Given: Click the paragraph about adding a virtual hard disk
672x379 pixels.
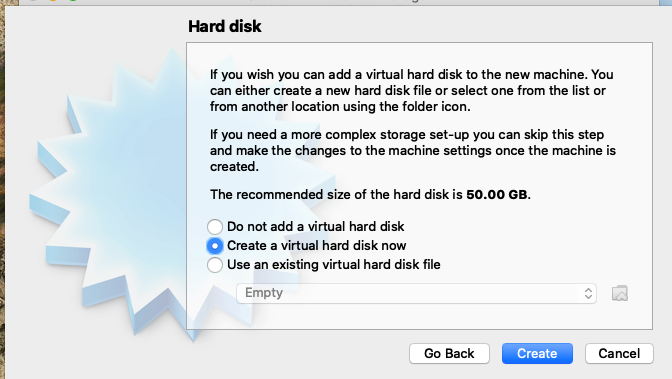Looking at the screenshot, I should [411, 90].
